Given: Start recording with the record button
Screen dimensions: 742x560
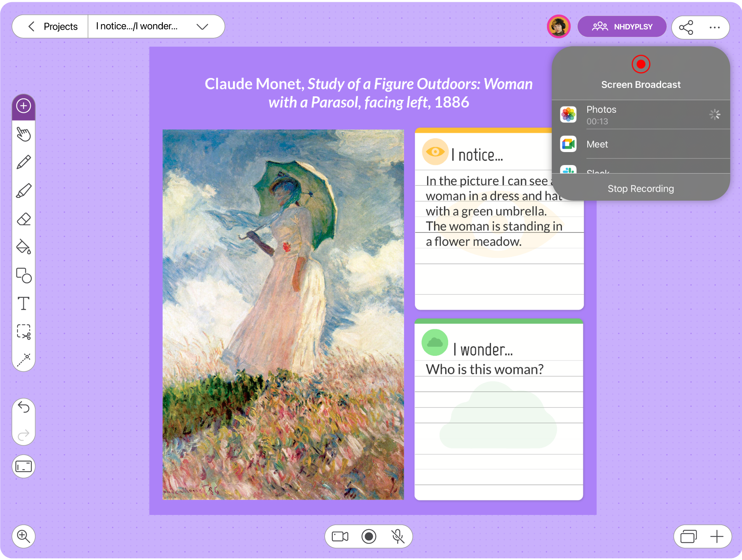Looking at the screenshot, I should 369,536.
